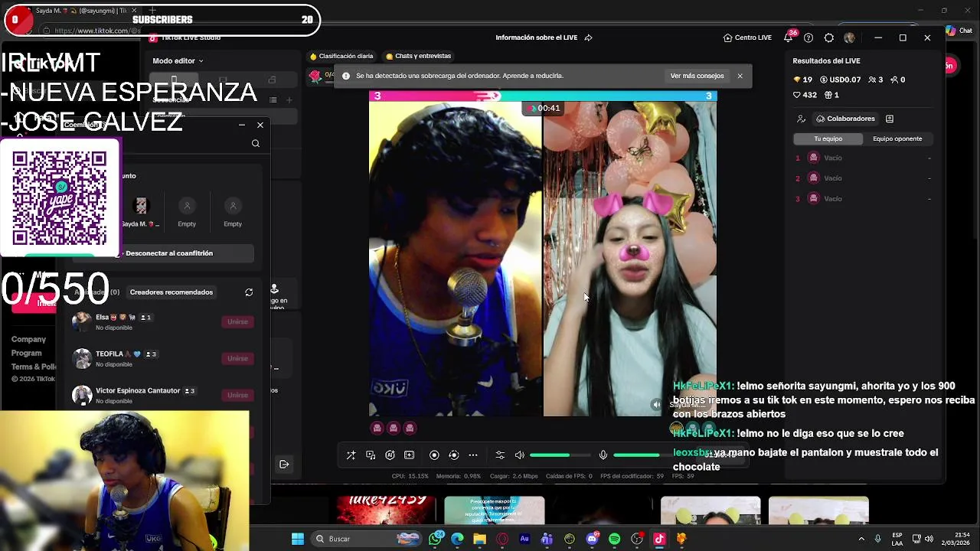Screen dimensions: 980x551
Task: Open the exit icon below side panel
Action: click(x=284, y=464)
